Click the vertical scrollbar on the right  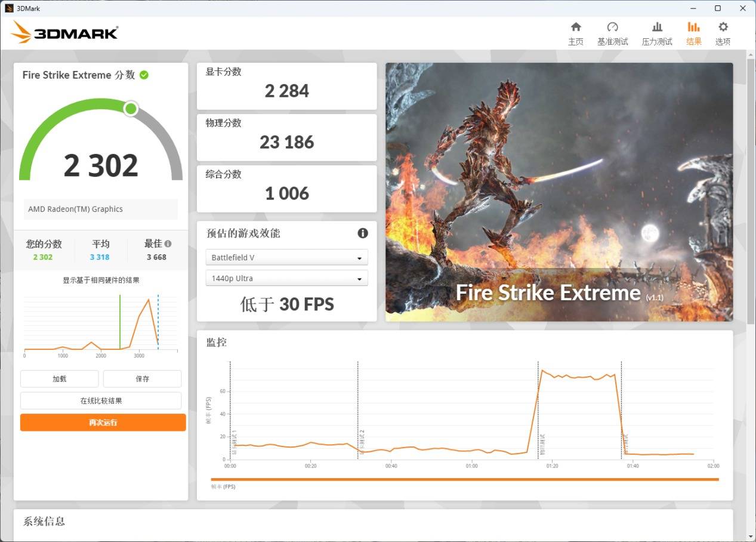[x=751, y=191]
